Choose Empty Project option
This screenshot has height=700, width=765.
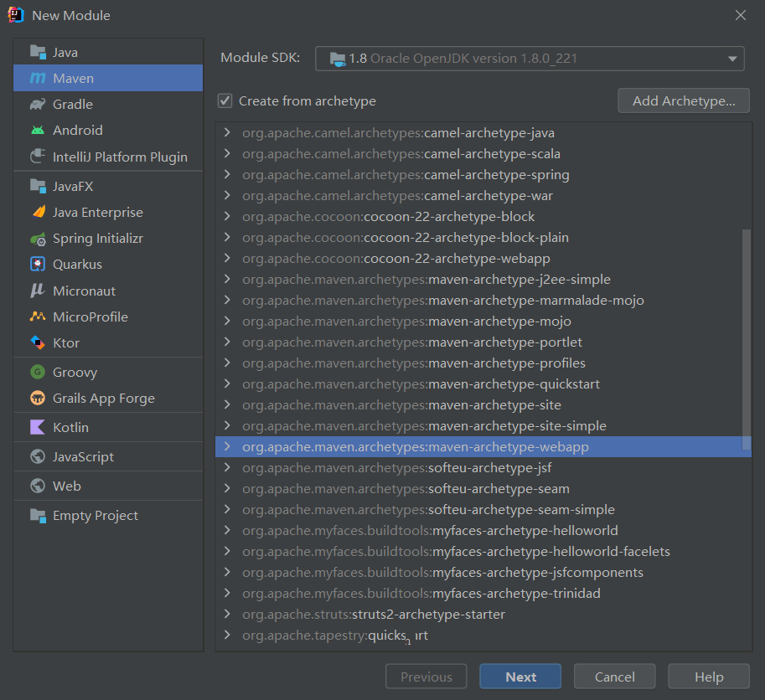click(108, 515)
